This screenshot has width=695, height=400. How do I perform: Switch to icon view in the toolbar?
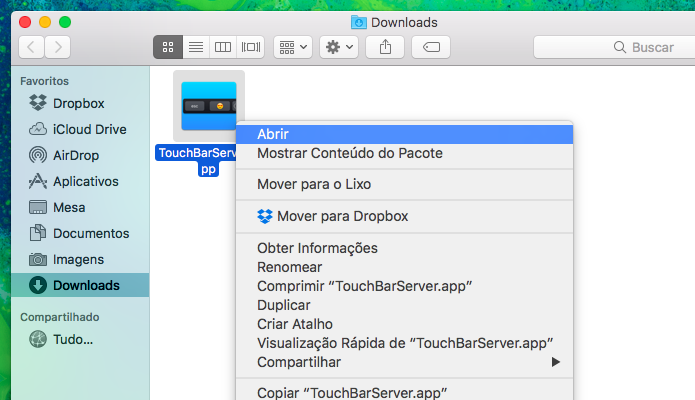[168, 47]
